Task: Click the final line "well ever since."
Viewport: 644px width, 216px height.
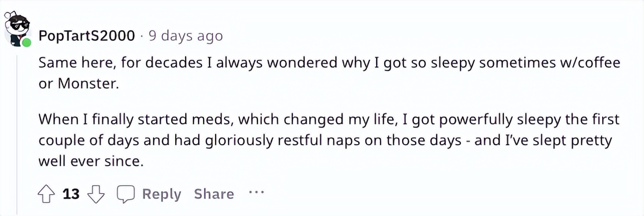Action: click(x=91, y=161)
